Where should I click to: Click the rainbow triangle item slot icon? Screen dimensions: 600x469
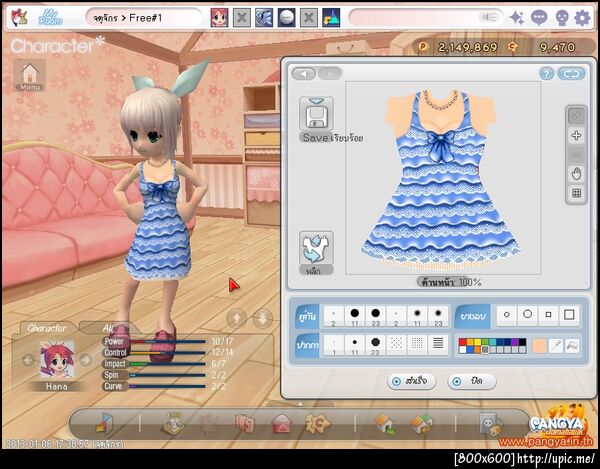(331, 18)
